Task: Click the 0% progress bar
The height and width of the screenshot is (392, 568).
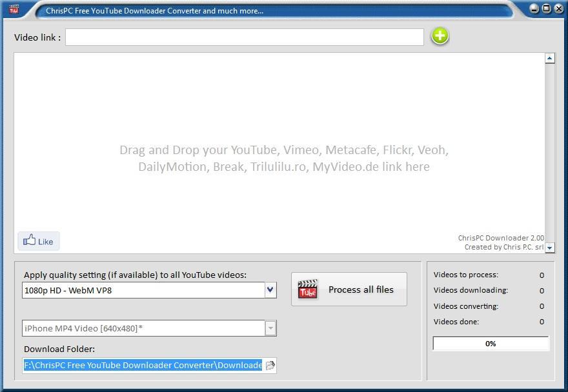Action: [491, 344]
